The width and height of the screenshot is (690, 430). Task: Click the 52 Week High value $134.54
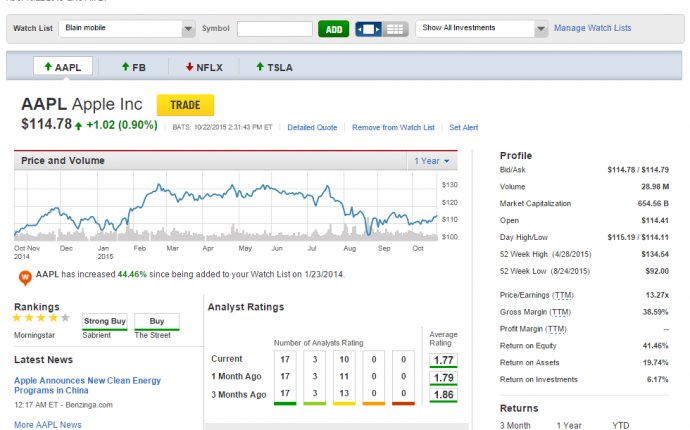[655, 254]
